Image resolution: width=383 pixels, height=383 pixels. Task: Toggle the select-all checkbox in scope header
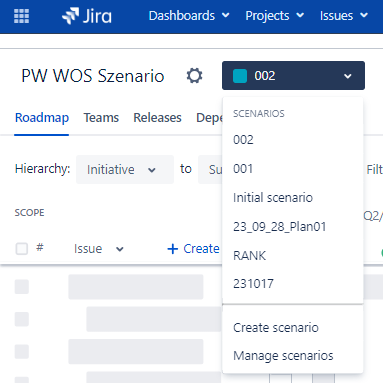[x=22, y=248]
